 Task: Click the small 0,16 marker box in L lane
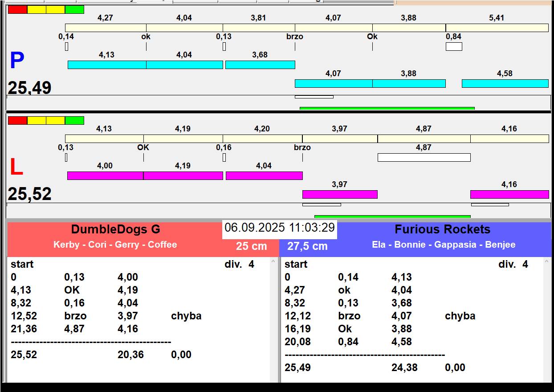pyautogui.click(x=224, y=157)
